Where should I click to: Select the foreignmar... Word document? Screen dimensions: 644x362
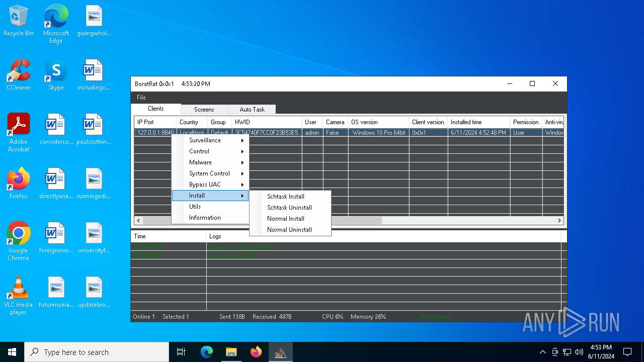click(56, 238)
